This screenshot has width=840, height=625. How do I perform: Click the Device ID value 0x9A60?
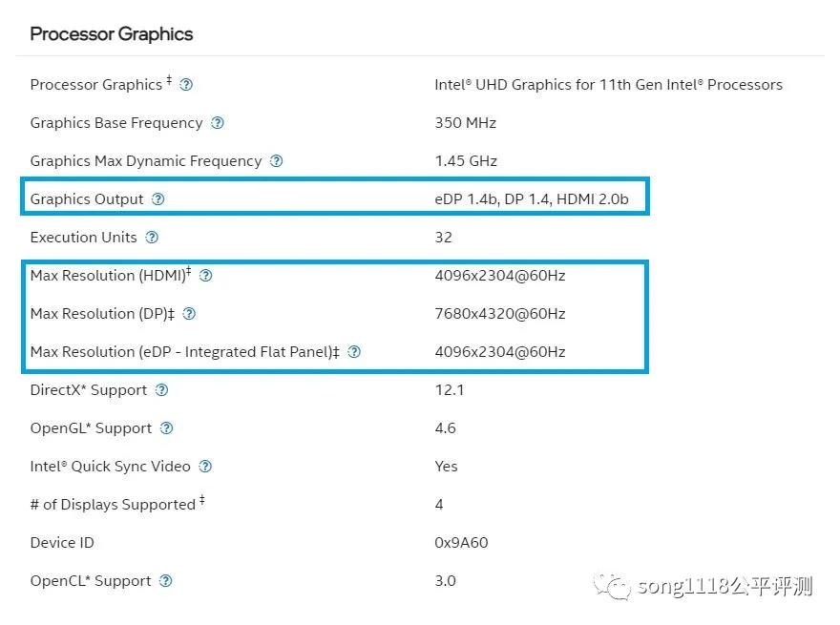tap(461, 543)
